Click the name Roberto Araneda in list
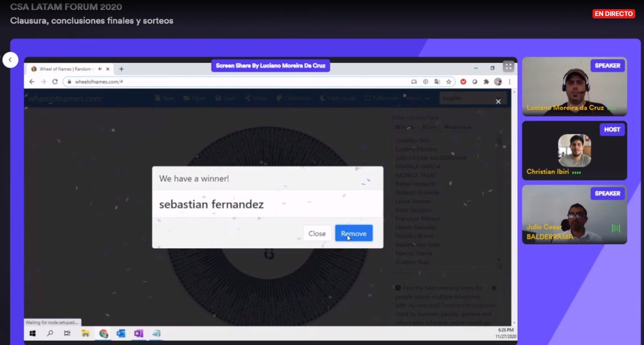644x345 pixels. coord(417,193)
